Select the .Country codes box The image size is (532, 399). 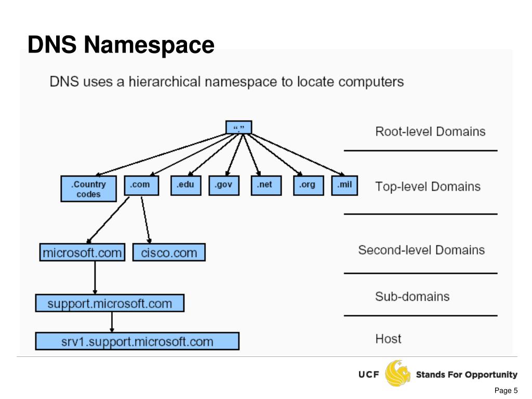(88, 189)
